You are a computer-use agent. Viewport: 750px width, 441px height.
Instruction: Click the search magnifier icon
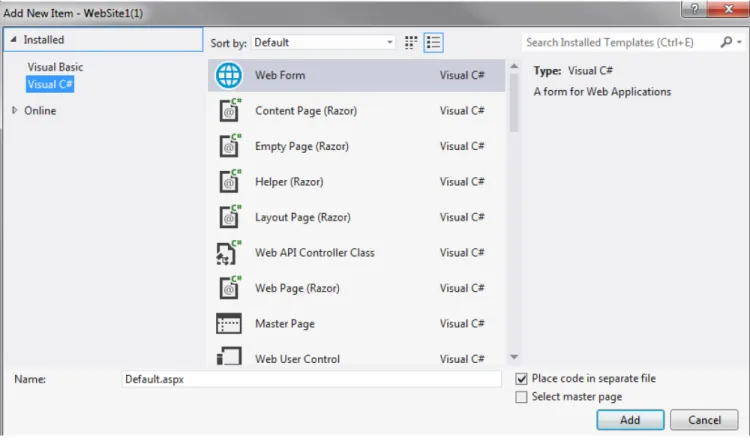pyautogui.click(x=726, y=42)
